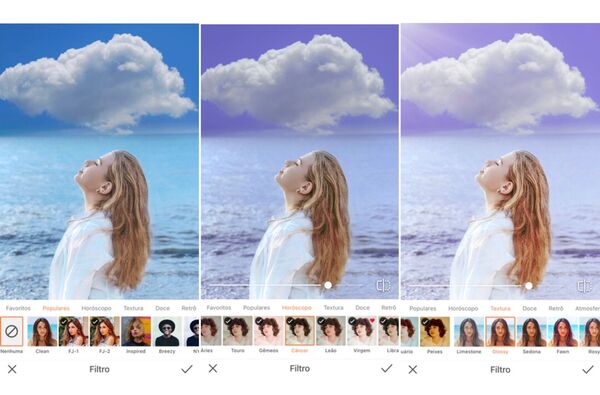Confirm the filter with the left panel checkmark
600x395 pixels.
click(x=187, y=369)
